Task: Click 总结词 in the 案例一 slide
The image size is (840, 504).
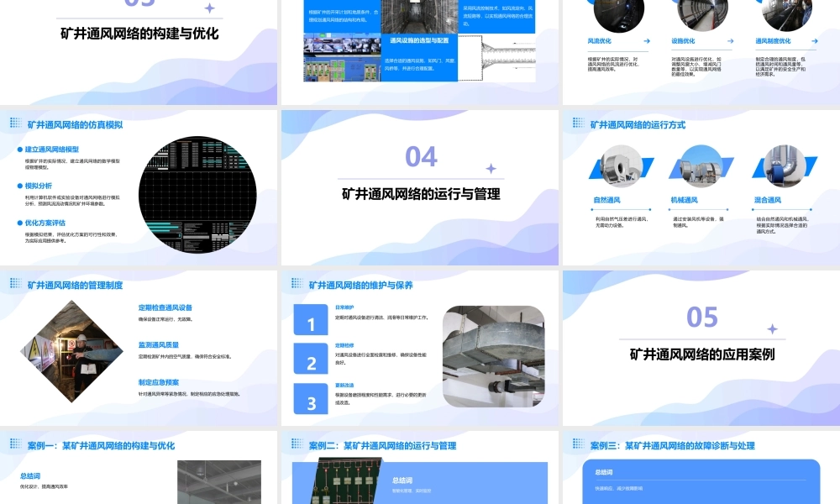Action: pos(30,475)
